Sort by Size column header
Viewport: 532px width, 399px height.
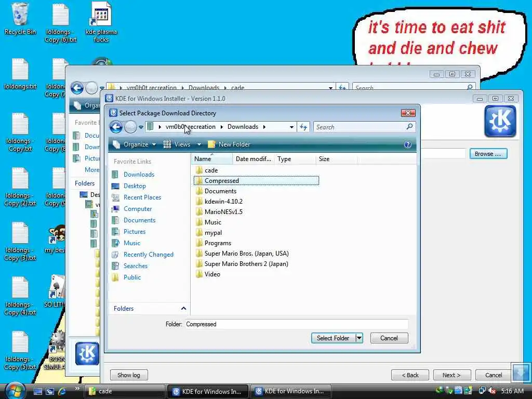336,159
